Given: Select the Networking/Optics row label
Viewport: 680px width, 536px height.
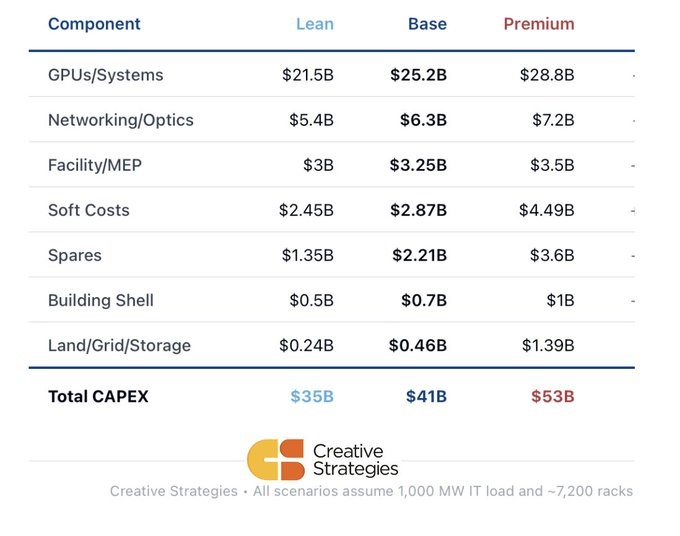Looking at the screenshot, I should (x=120, y=120).
